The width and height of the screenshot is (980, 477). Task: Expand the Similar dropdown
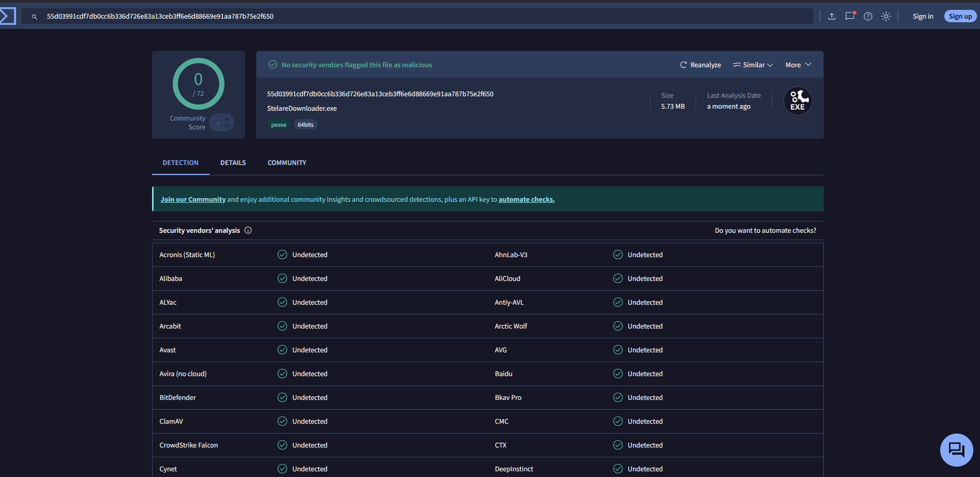tap(753, 65)
